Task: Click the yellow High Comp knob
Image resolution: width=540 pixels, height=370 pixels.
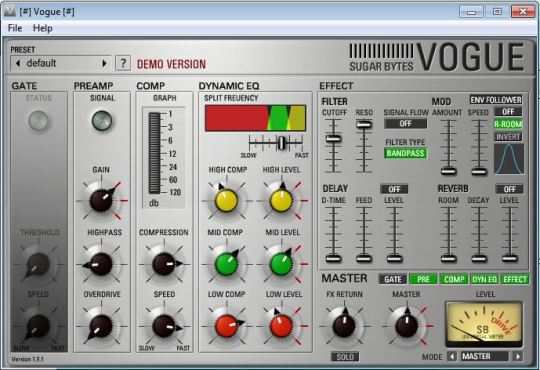Action: pyautogui.click(x=227, y=200)
